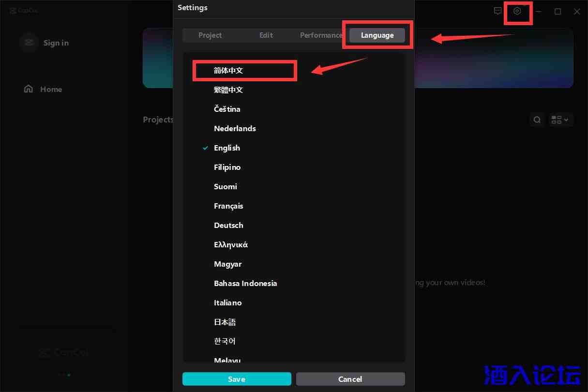Maximize the CapCut window

[558, 11]
